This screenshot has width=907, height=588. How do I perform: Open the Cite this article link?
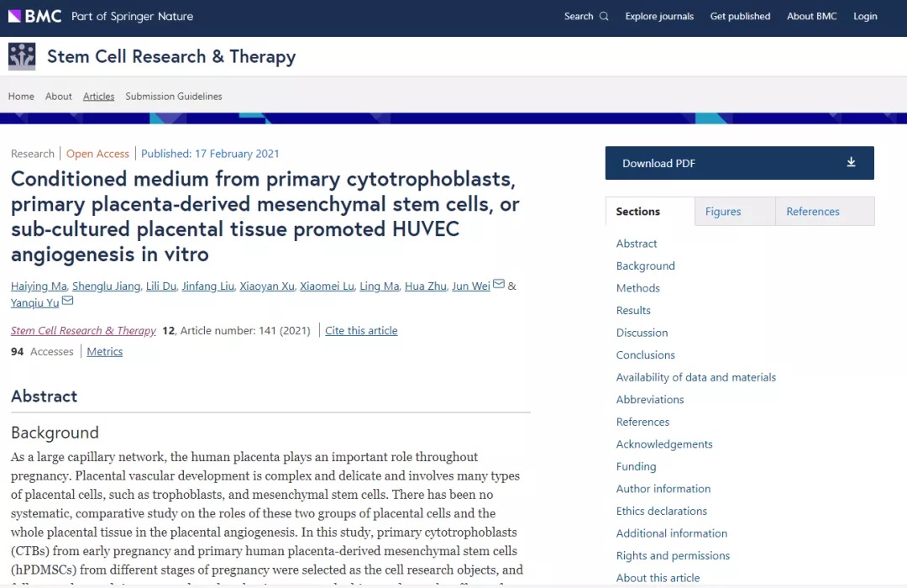click(x=361, y=331)
